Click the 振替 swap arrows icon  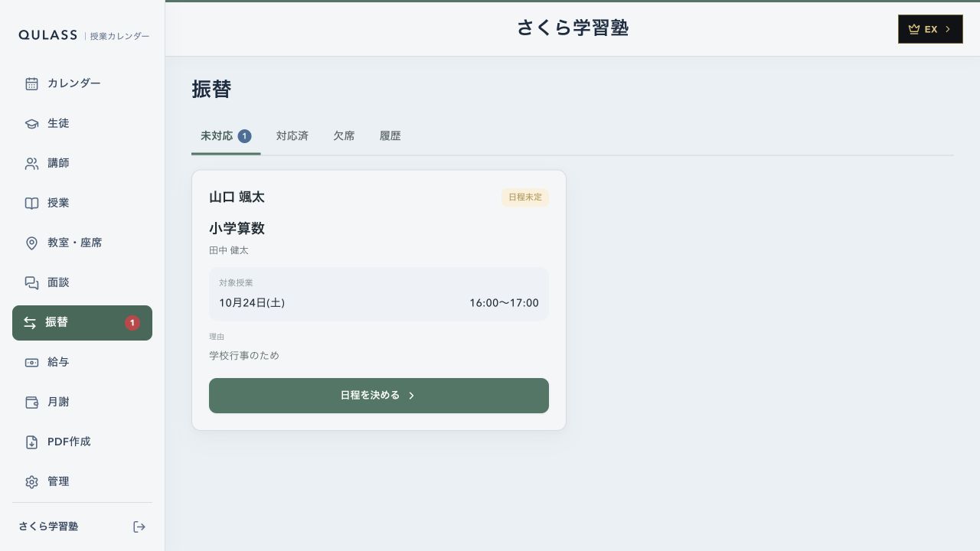30,323
